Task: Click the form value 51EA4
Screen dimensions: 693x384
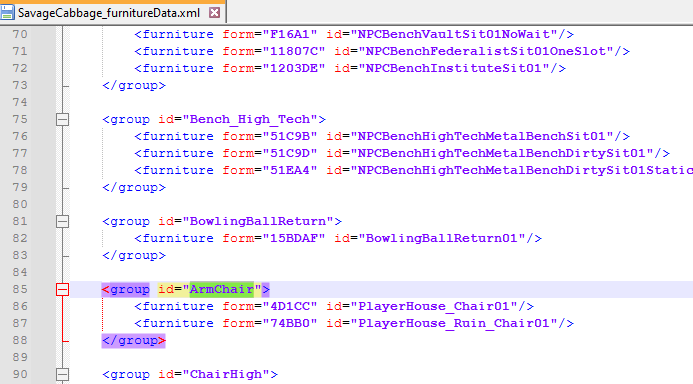Action: click(x=289, y=171)
